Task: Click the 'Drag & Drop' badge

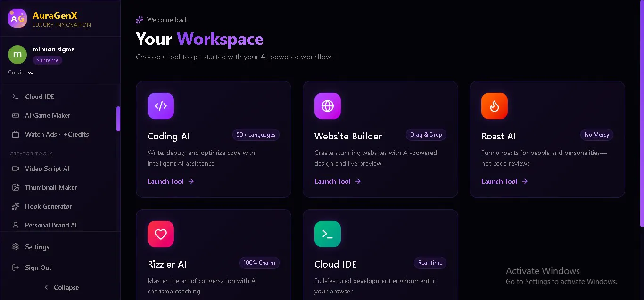Action: click(426, 135)
